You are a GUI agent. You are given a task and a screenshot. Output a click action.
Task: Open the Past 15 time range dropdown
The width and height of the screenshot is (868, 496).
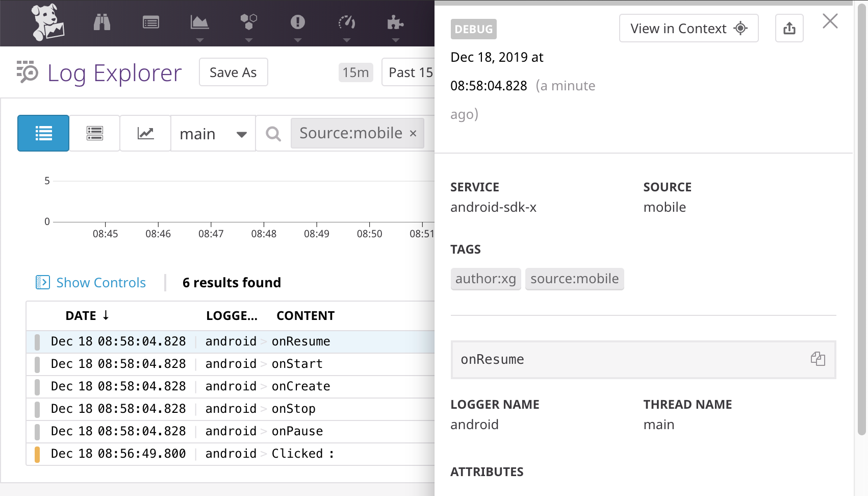click(x=409, y=72)
